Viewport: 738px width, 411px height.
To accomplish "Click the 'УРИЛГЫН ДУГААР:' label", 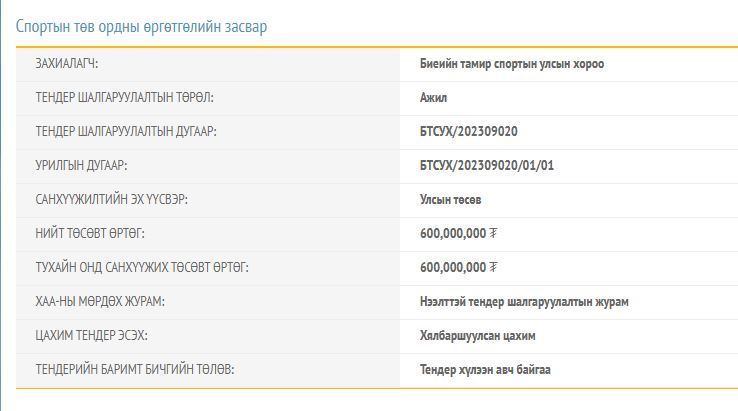I will click(81, 166).
